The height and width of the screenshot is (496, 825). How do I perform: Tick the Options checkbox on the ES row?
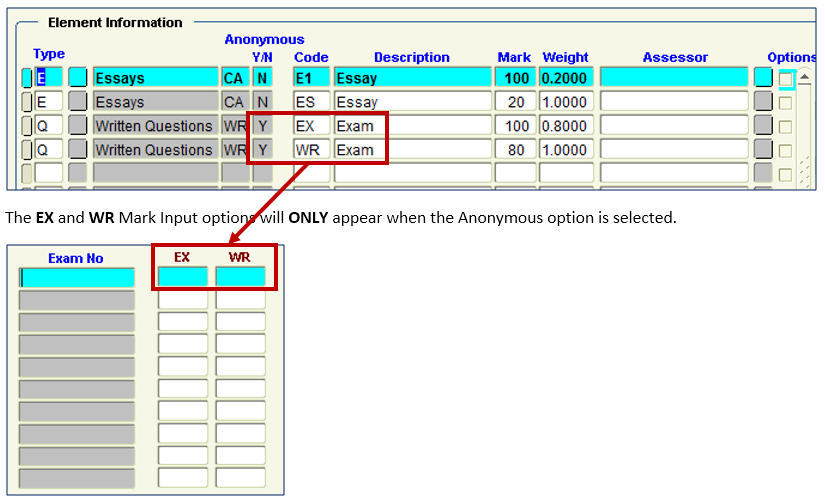coord(786,102)
